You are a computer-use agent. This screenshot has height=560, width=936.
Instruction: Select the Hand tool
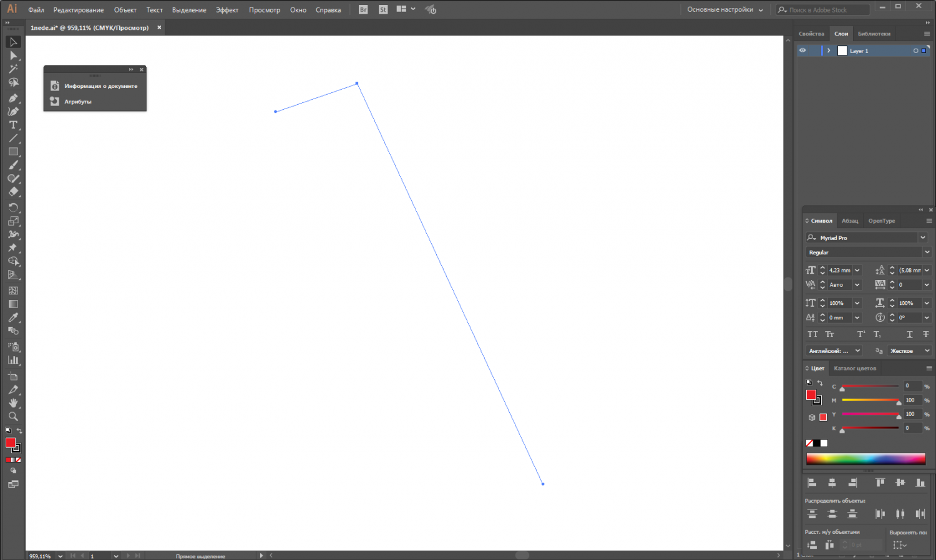pos(13,403)
